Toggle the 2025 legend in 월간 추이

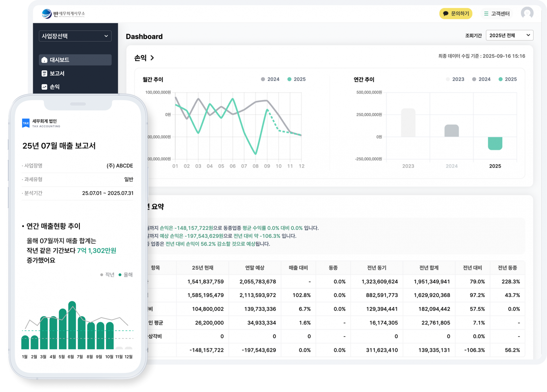pos(296,79)
